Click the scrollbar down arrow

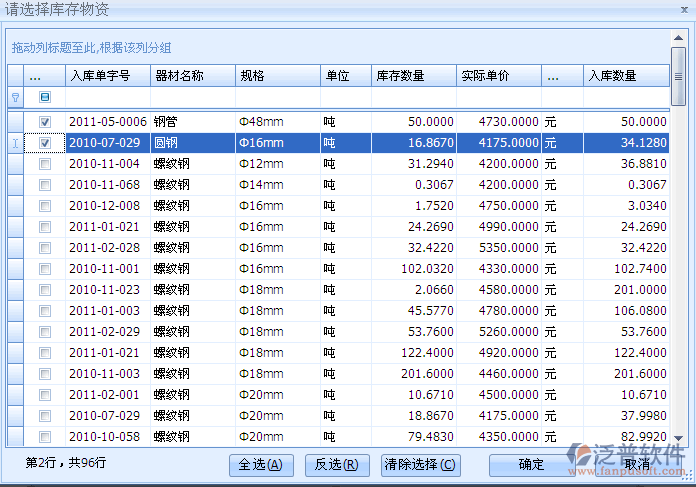pos(678,438)
